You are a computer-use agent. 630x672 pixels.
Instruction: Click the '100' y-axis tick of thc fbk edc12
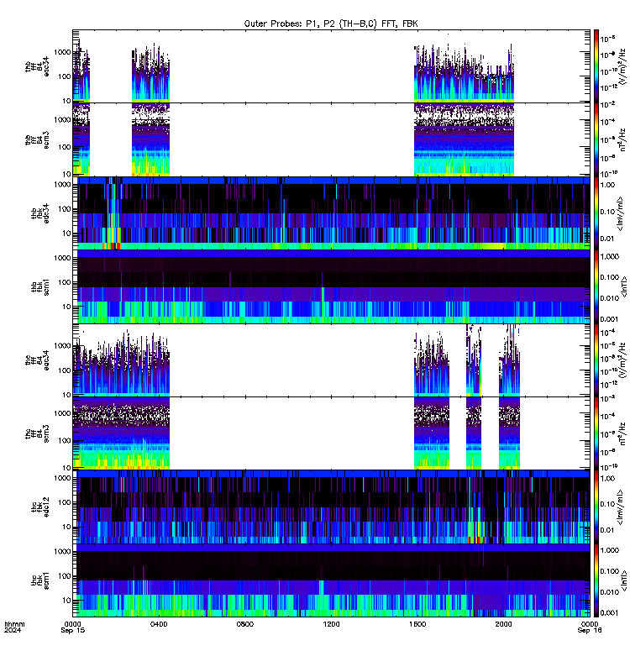pos(65,502)
